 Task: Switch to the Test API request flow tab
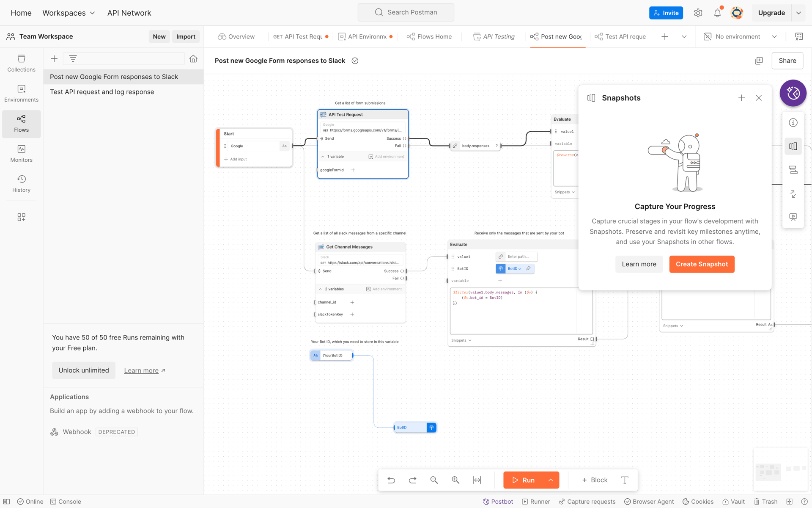click(x=620, y=36)
